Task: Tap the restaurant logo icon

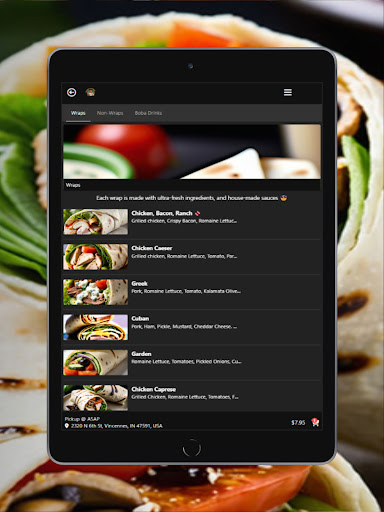Action: point(90,92)
